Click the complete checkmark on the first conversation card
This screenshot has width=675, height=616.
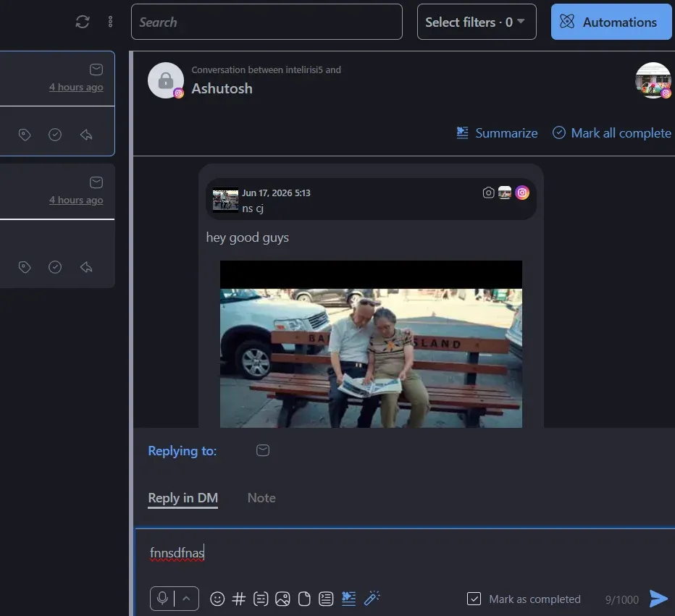(x=54, y=135)
